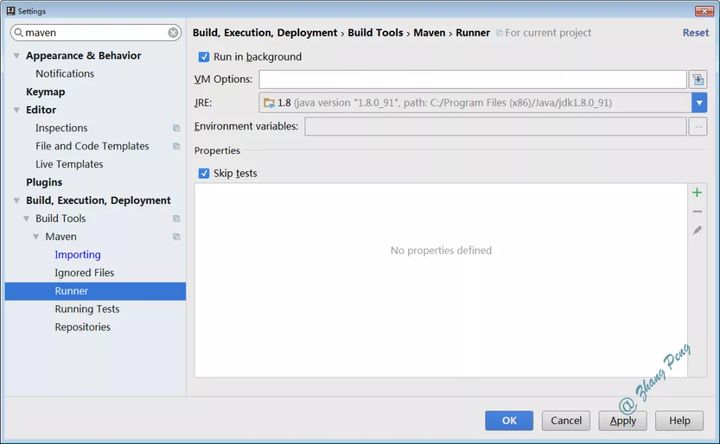
Task: Disable the Skip tests checkbox
Action: point(204,173)
